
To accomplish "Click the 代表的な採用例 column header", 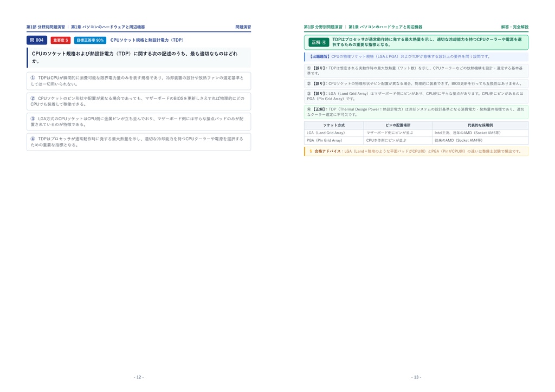I will coord(480,126).
